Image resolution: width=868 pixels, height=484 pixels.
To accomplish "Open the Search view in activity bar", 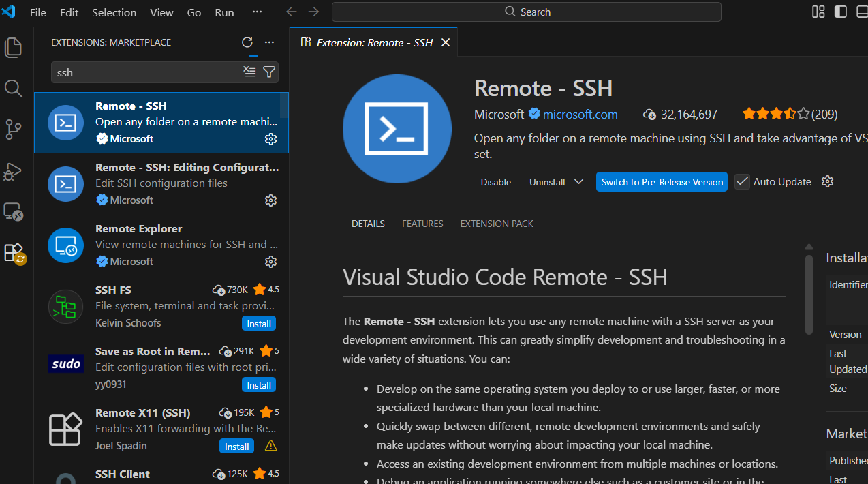I will pyautogui.click(x=14, y=89).
